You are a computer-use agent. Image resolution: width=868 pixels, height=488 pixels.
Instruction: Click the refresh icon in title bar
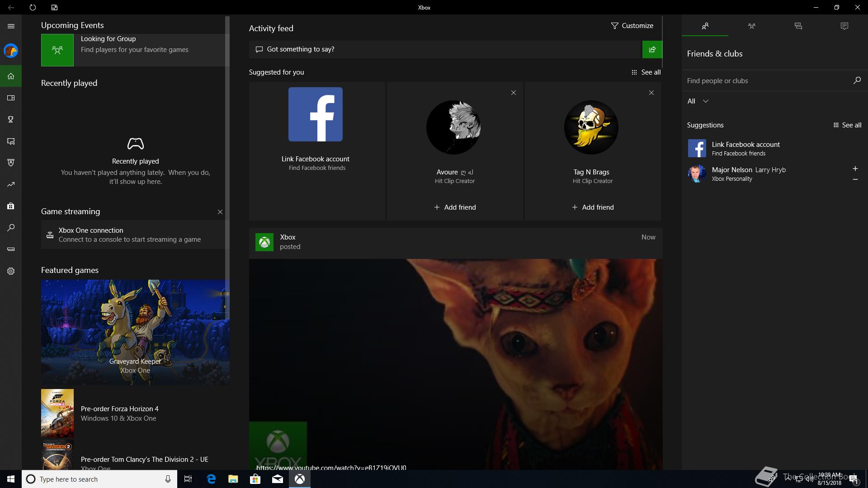tap(33, 7)
